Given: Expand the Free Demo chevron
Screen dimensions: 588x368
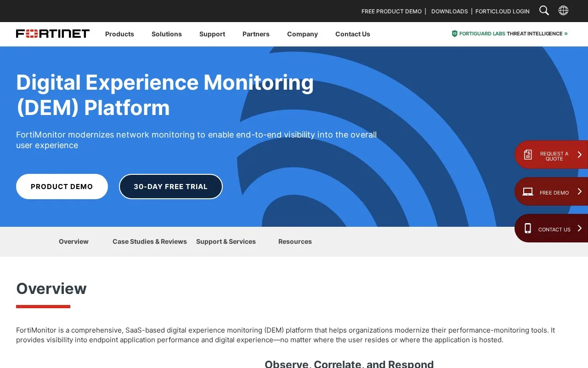Looking at the screenshot, I should 579,191.
